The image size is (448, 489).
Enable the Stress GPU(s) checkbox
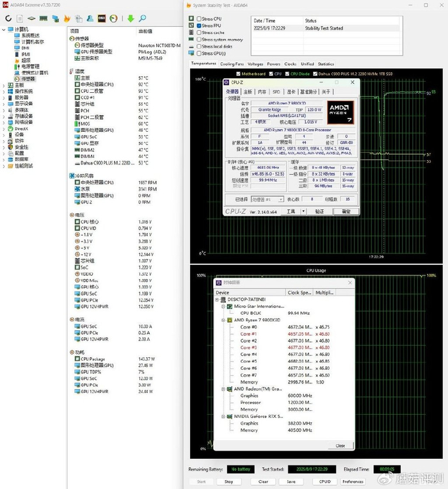pos(199,53)
